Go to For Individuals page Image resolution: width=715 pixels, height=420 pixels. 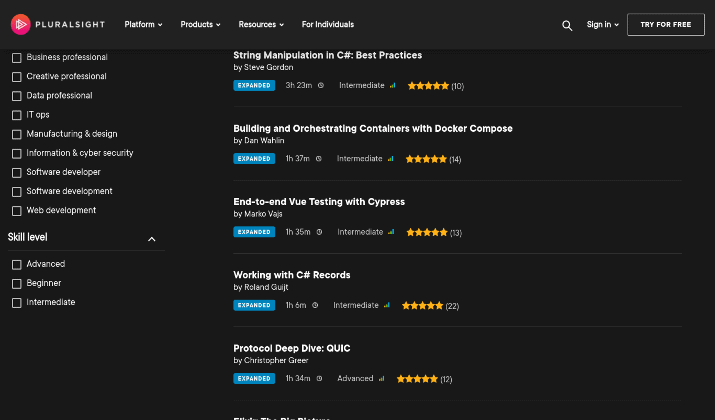(x=328, y=25)
